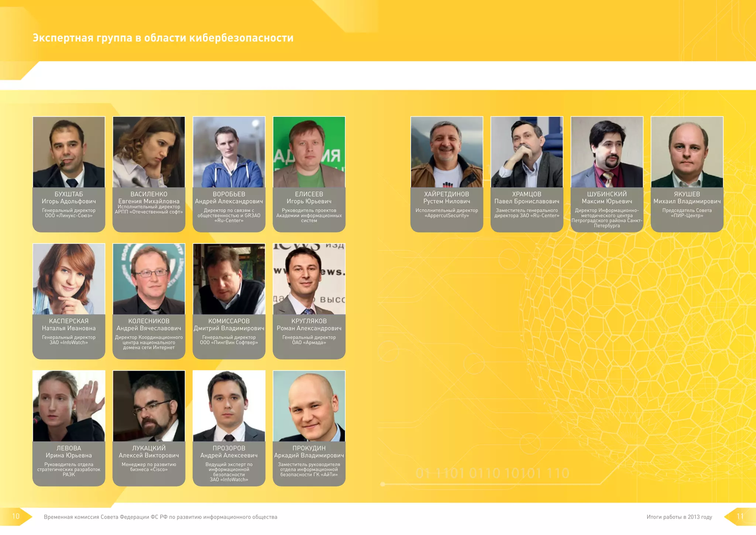Click the Храмцов Павел Брониславович name caption
756x535 pixels.
coord(527,198)
